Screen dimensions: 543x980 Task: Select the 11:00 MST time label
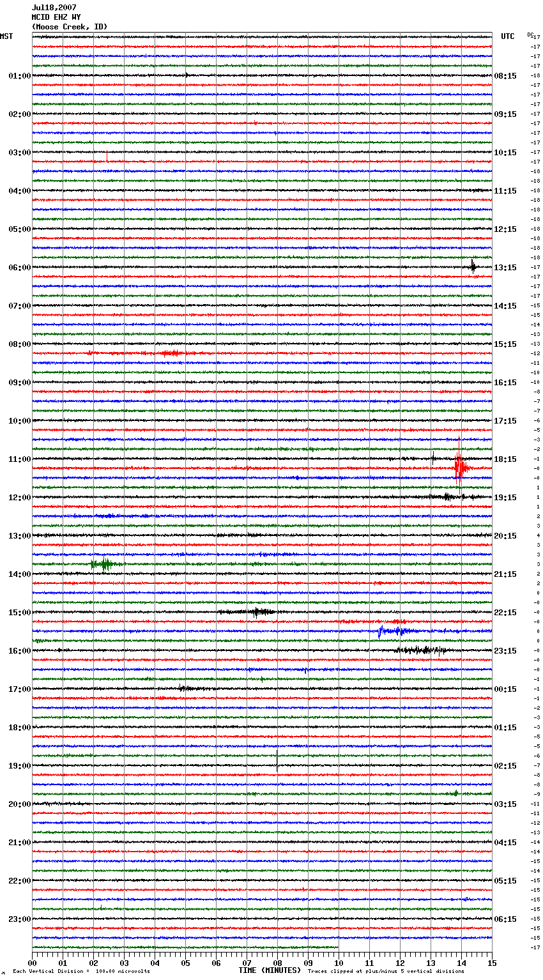coord(20,459)
